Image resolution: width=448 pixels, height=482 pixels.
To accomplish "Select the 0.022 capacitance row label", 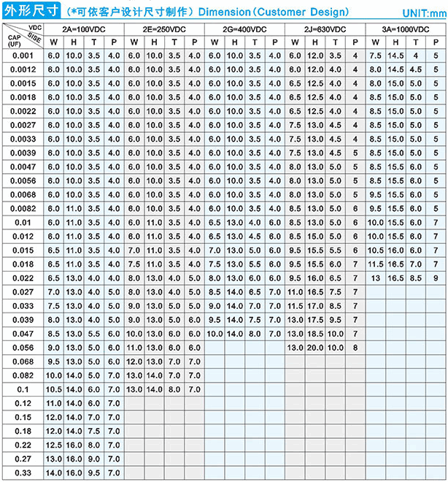I will coord(22,278).
